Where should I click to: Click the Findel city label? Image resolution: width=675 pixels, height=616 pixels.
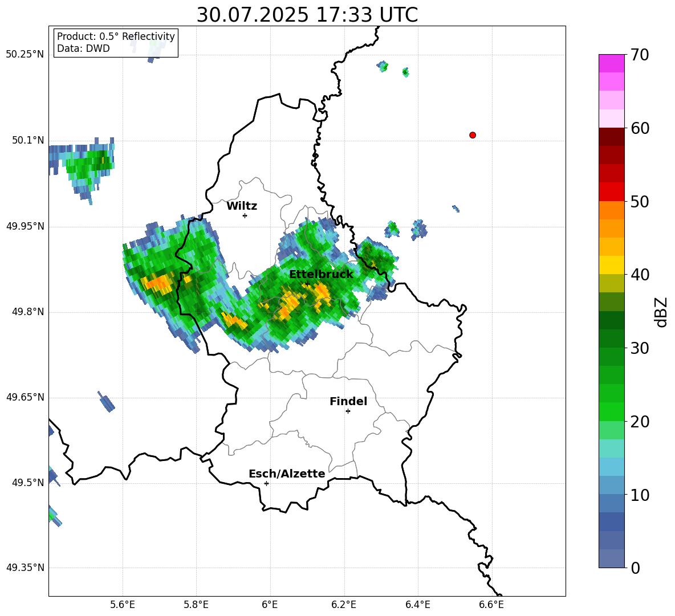[348, 401]
